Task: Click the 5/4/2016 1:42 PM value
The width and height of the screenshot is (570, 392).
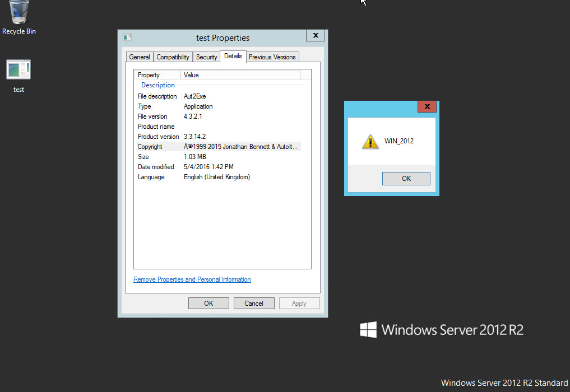Action: point(208,167)
